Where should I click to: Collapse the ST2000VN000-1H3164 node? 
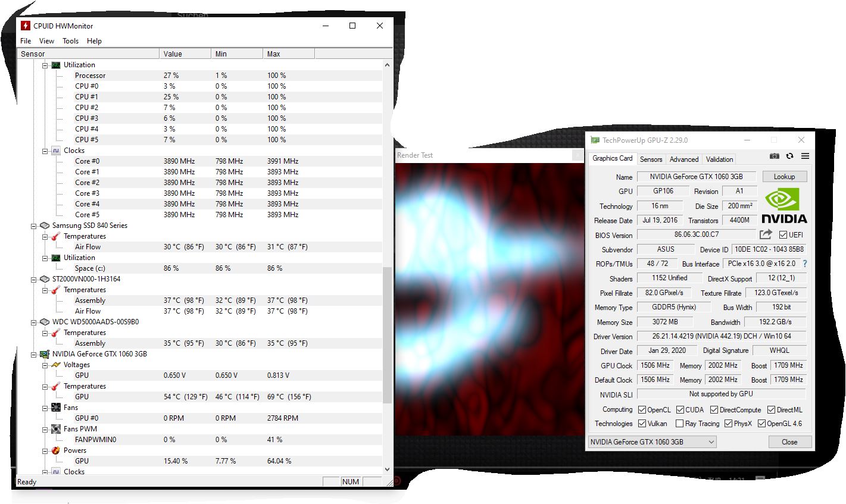(34, 280)
